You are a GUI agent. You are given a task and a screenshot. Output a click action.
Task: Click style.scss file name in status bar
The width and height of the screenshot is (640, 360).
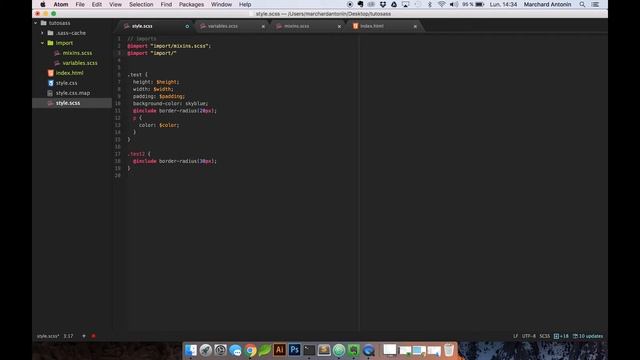click(48, 336)
